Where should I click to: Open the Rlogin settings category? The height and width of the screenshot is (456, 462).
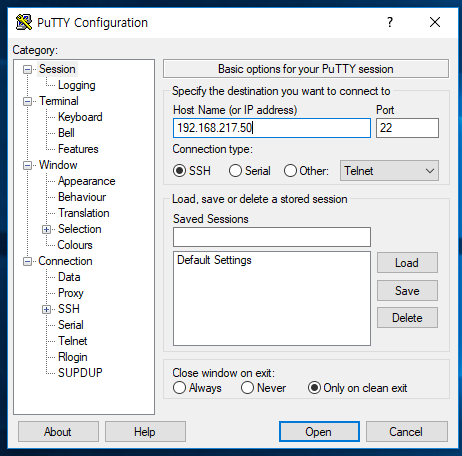point(73,357)
